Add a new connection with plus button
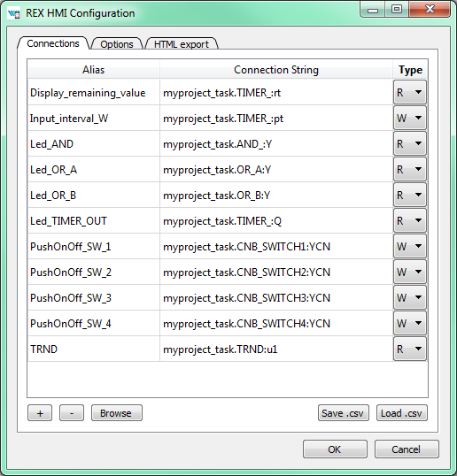 click(x=40, y=413)
